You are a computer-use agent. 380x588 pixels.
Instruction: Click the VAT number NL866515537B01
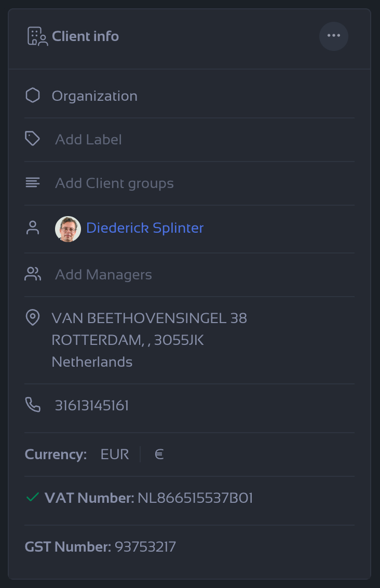195,498
